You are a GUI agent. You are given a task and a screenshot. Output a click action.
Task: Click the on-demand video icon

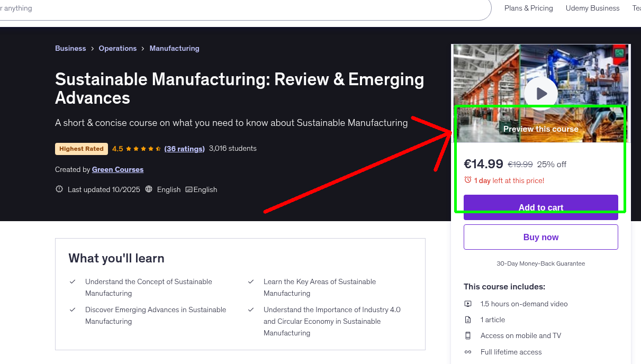pyautogui.click(x=468, y=304)
